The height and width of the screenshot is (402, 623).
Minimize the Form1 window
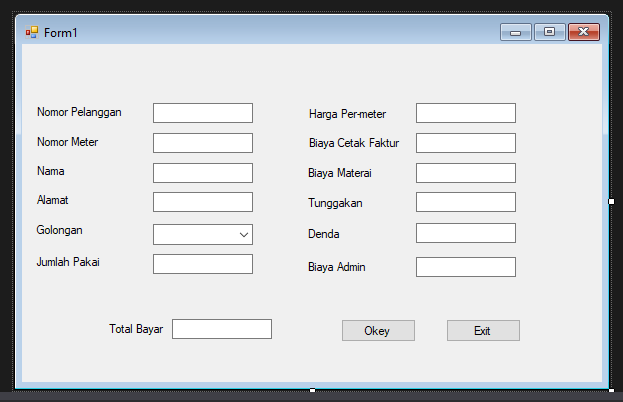515,32
